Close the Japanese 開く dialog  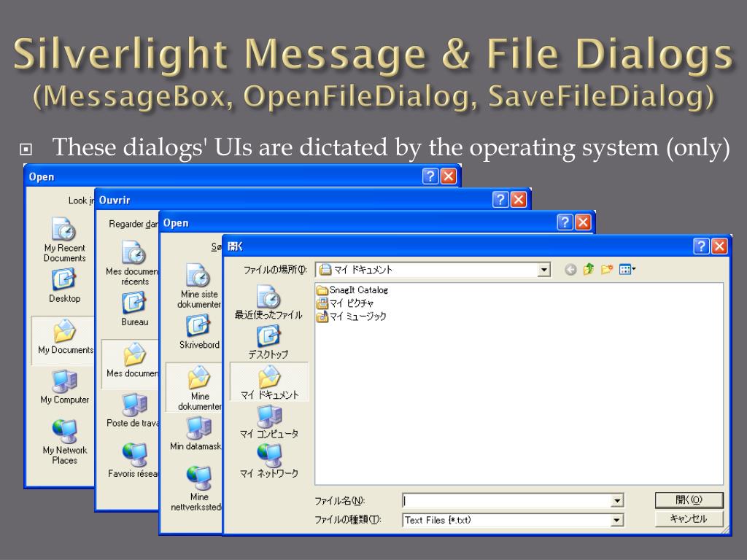(719, 246)
